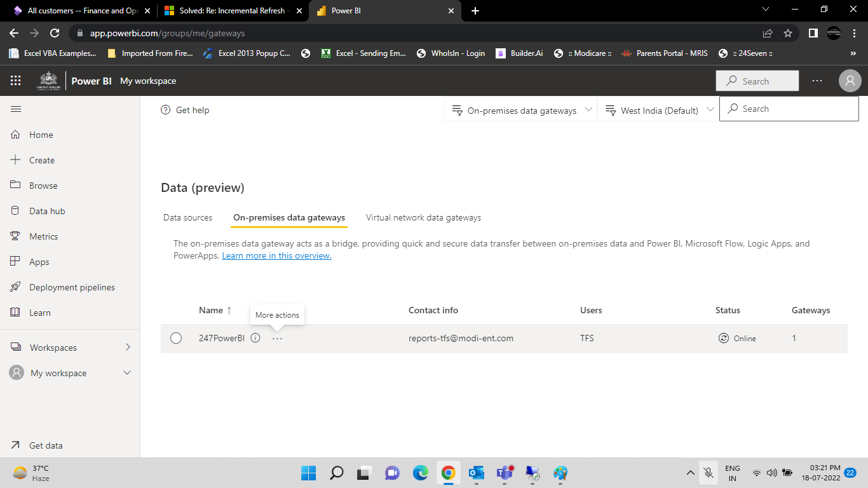Open the Excel VBA Examples bookmark
This screenshot has height=488, width=868.
point(53,53)
